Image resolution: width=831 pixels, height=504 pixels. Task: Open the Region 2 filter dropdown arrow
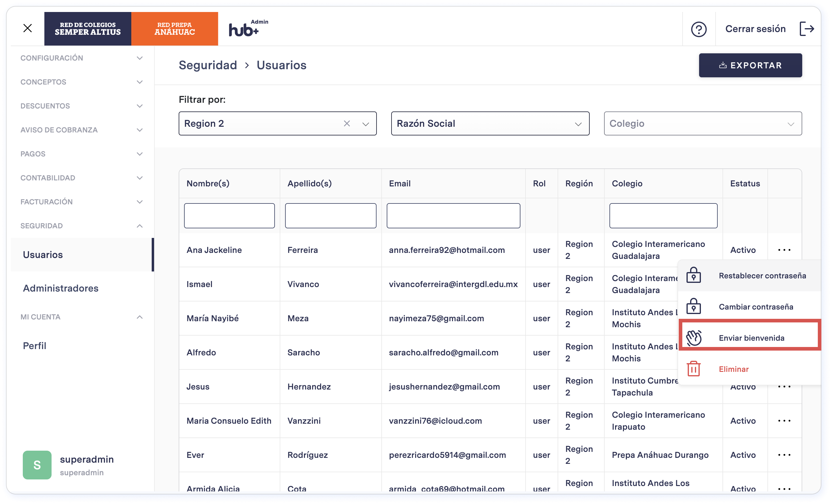point(366,124)
